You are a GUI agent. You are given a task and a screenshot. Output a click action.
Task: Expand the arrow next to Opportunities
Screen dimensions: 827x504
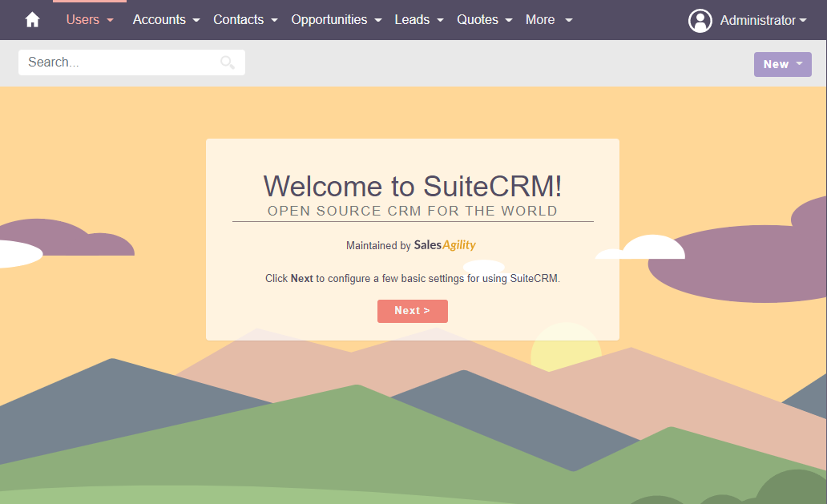click(x=378, y=21)
